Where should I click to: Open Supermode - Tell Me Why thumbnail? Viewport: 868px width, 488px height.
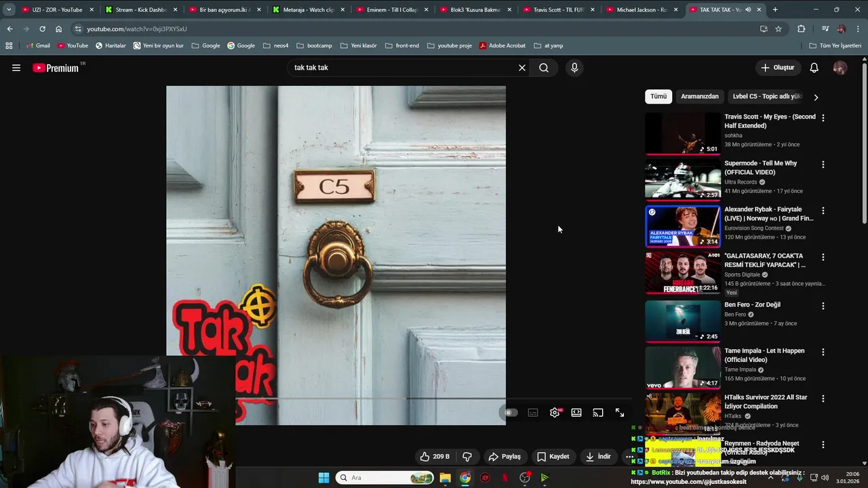[682, 180]
